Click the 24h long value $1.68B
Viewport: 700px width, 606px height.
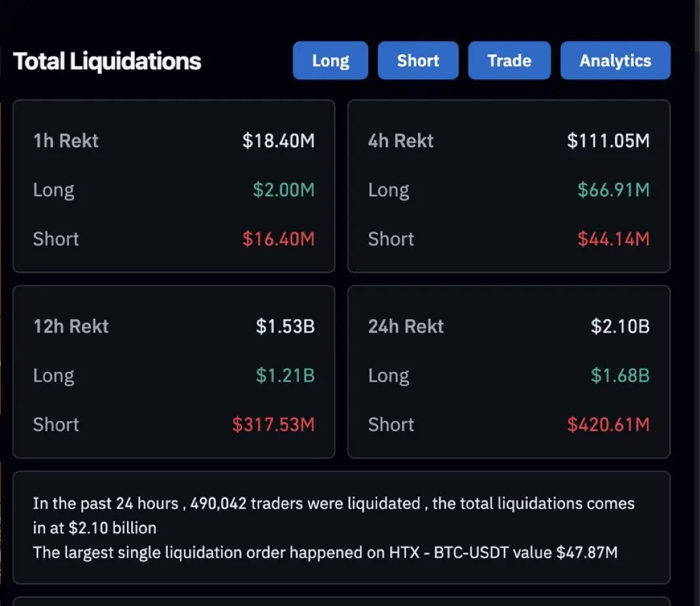point(620,376)
